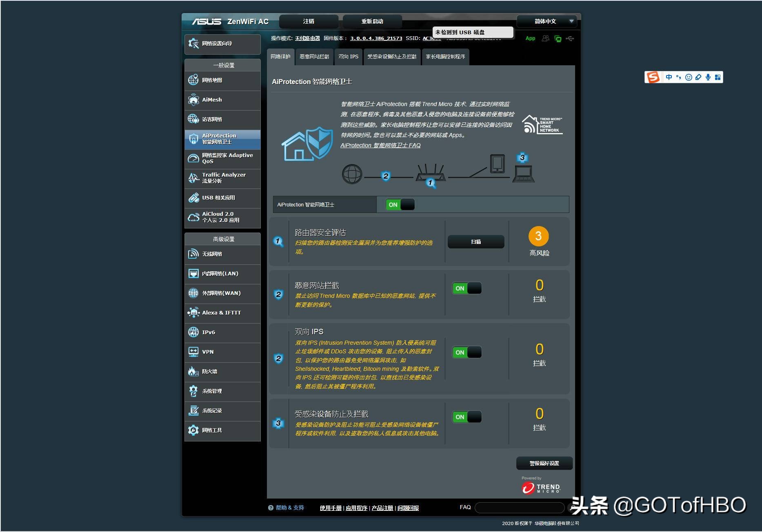
Task: Select AiProtection shield lock icon in sidebar
Action: point(193,139)
